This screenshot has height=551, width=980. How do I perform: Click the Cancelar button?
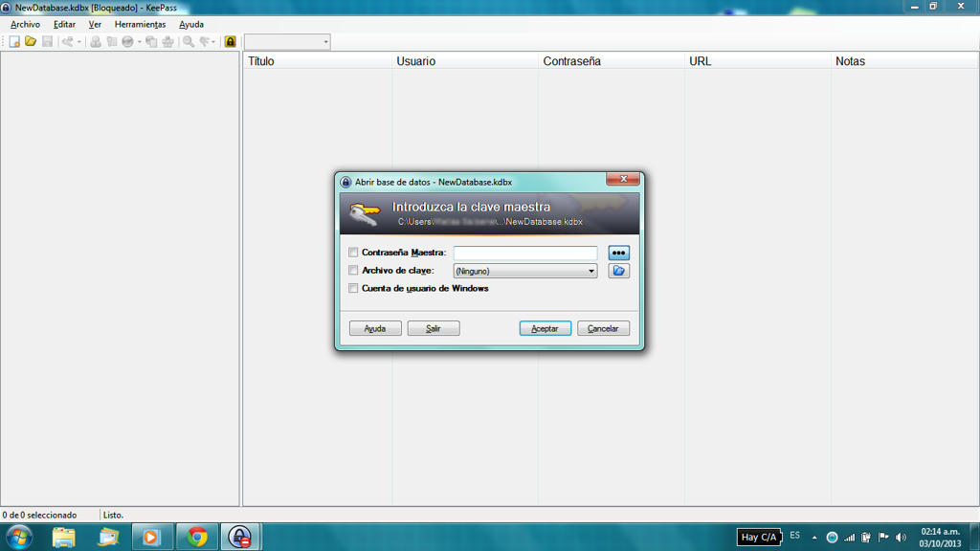click(x=603, y=329)
